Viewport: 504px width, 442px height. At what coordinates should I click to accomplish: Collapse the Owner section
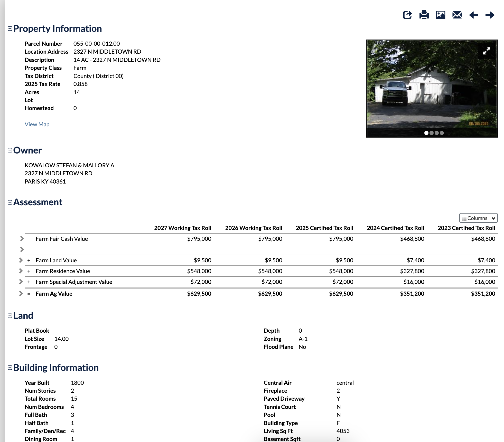[x=10, y=150]
